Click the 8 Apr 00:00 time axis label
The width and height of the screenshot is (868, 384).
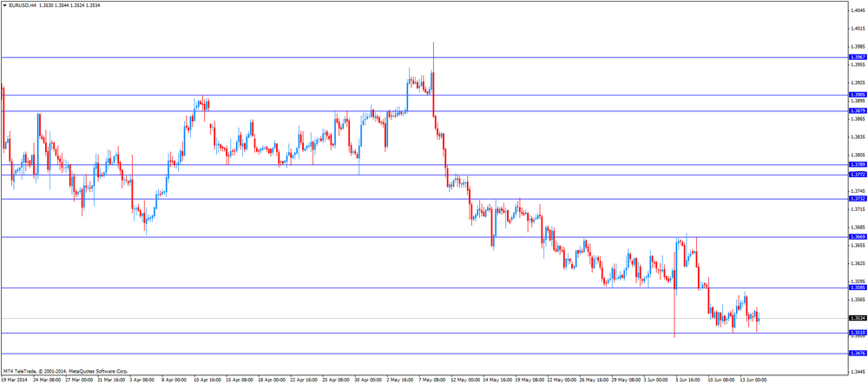(175, 381)
